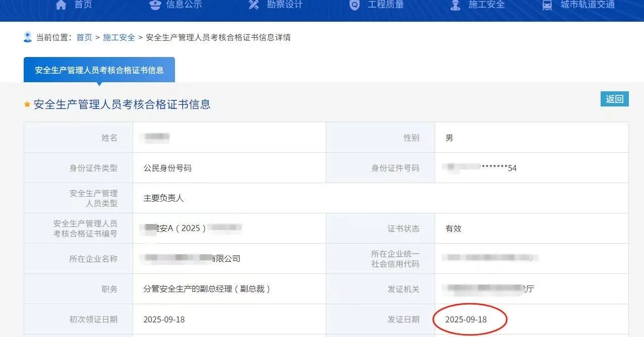
Task: Click the 返回 button
Action: 615,99
